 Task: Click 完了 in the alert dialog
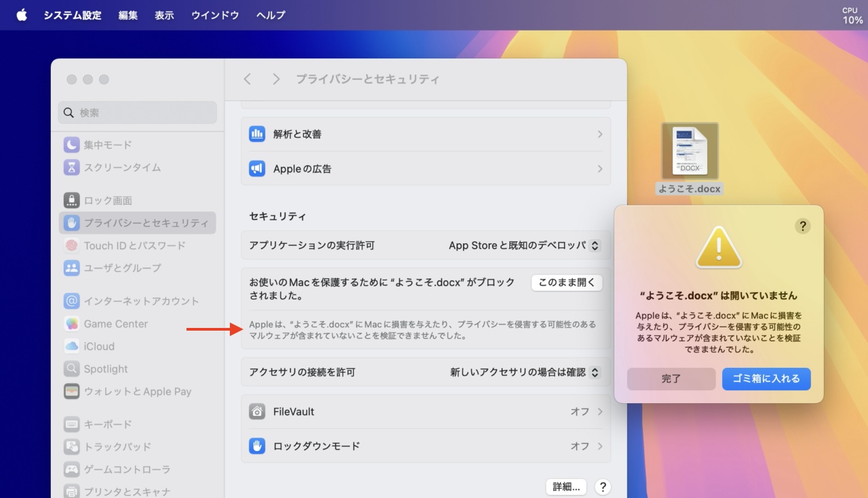[671, 379]
